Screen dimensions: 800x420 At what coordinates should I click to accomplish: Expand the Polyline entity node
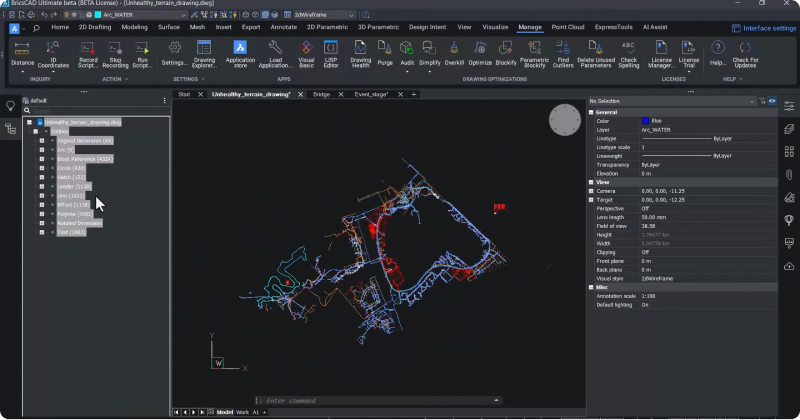(42, 213)
